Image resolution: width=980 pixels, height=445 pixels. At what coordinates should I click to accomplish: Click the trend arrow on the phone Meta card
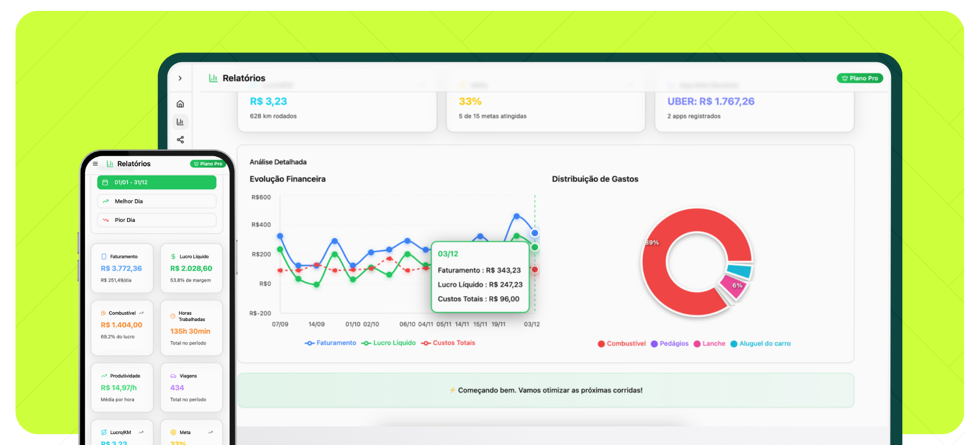pos(211,432)
